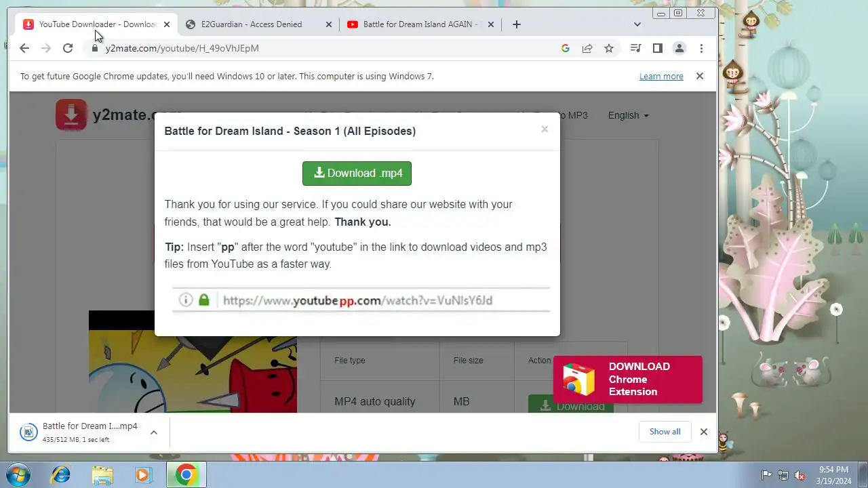Screen dimensions: 868x488
Task: Bookmark this page with the star
Action: 609,48
